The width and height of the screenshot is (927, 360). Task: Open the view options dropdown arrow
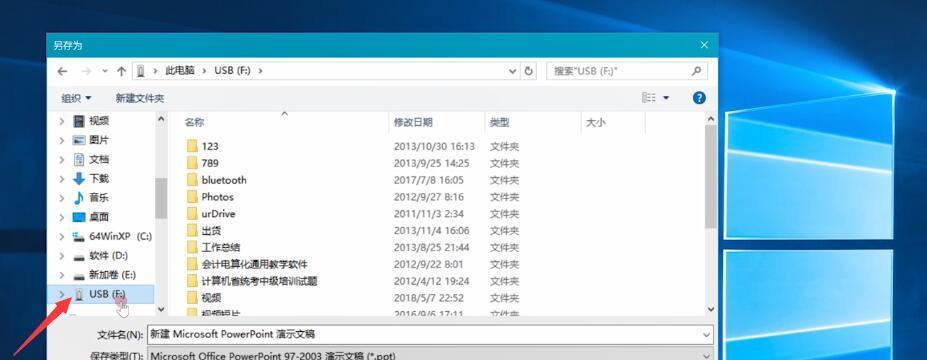(x=666, y=98)
